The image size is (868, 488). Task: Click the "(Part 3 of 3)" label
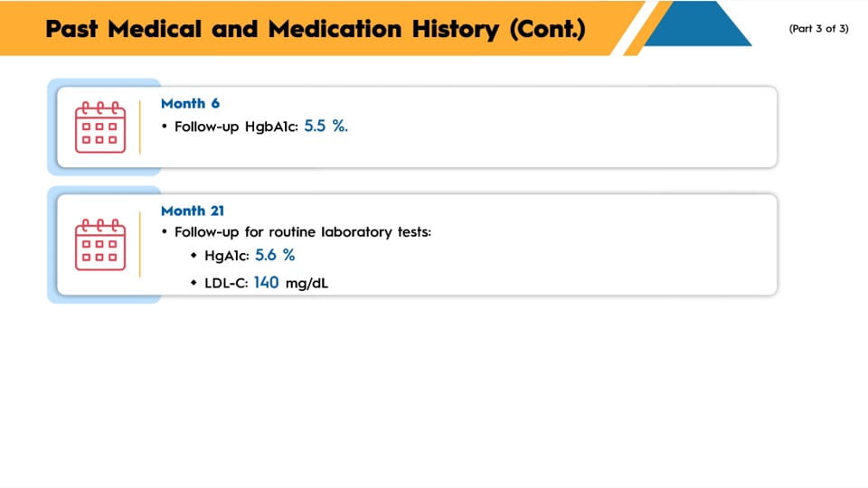818,28
